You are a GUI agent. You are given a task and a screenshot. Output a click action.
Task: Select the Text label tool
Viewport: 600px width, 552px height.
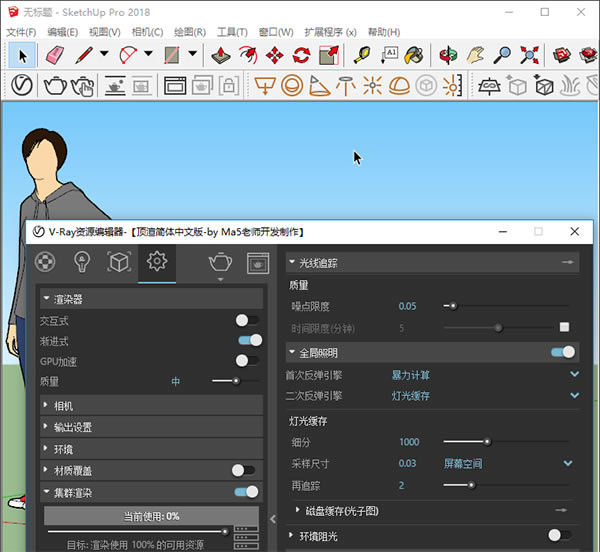[389, 55]
